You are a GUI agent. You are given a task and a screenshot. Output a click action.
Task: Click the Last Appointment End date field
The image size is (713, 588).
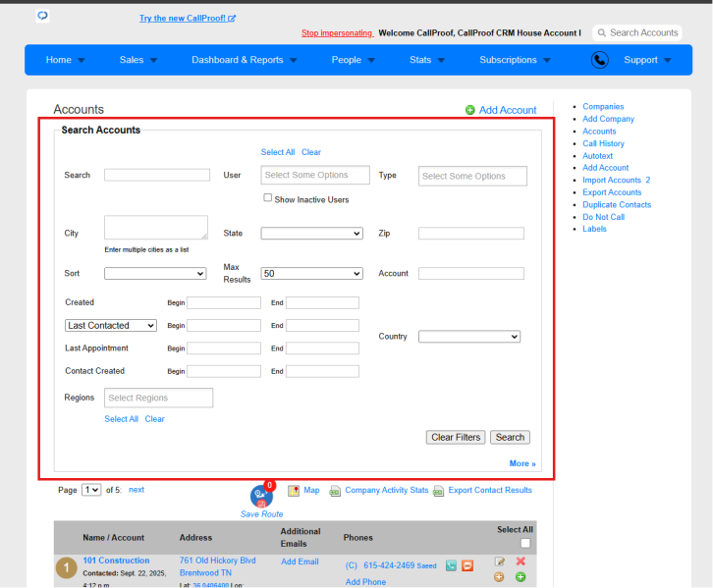[322, 348]
